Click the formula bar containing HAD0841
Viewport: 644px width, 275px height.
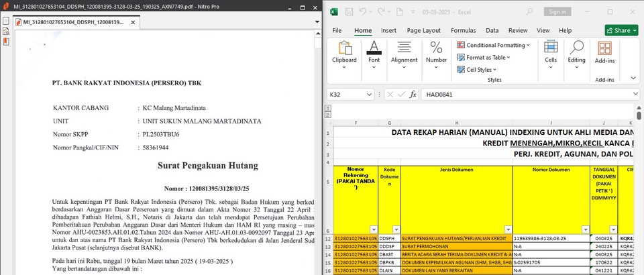click(527, 95)
